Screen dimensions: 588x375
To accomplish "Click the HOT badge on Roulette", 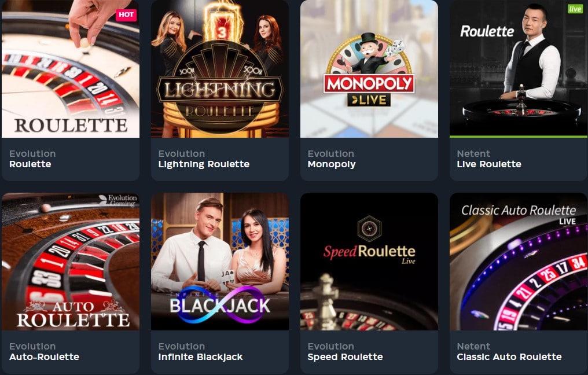I will pyautogui.click(x=126, y=14).
